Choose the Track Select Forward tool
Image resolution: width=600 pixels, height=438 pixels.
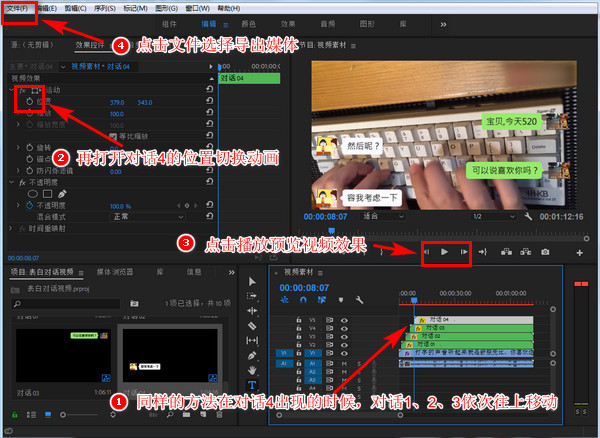252,296
